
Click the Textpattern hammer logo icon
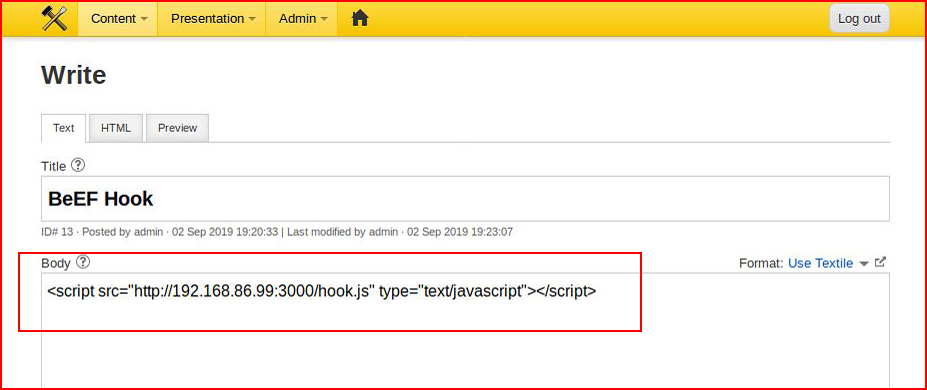click(55, 19)
